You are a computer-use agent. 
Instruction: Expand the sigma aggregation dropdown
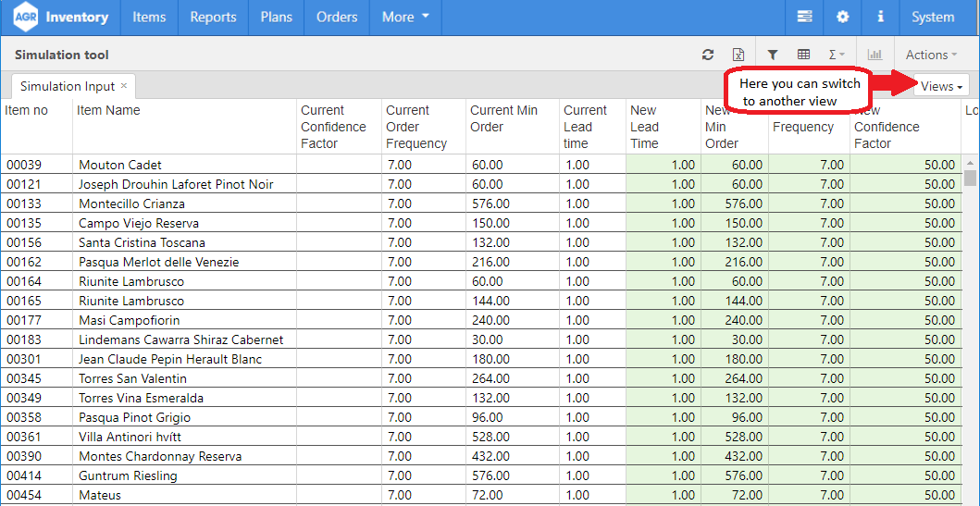836,56
